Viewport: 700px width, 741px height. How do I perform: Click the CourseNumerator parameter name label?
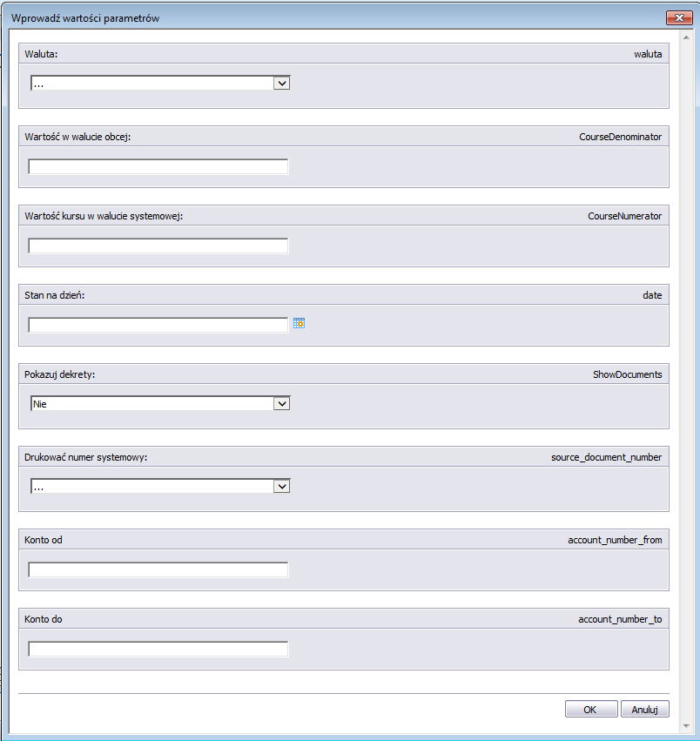pos(624,216)
